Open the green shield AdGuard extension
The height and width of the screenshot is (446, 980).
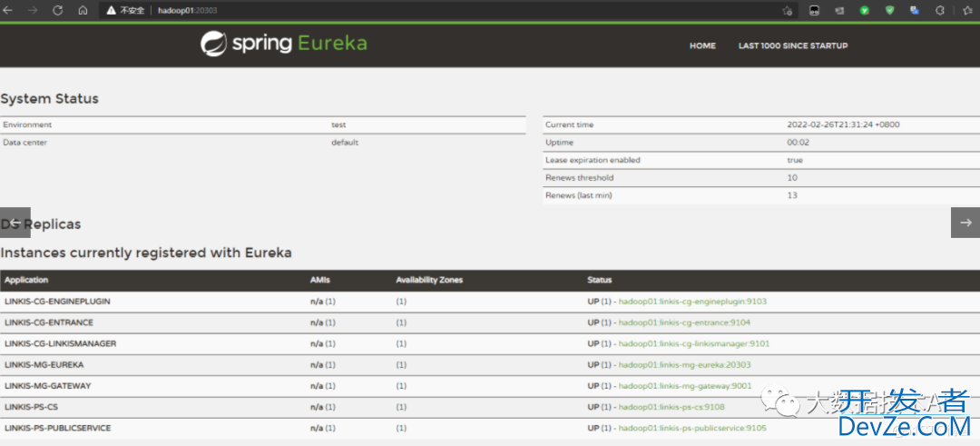(x=889, y=11)
